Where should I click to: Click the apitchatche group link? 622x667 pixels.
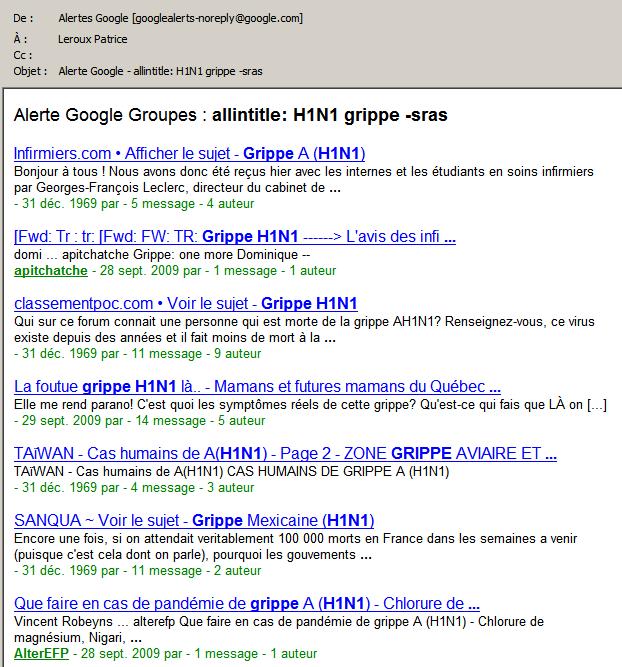tap(51, 271)
